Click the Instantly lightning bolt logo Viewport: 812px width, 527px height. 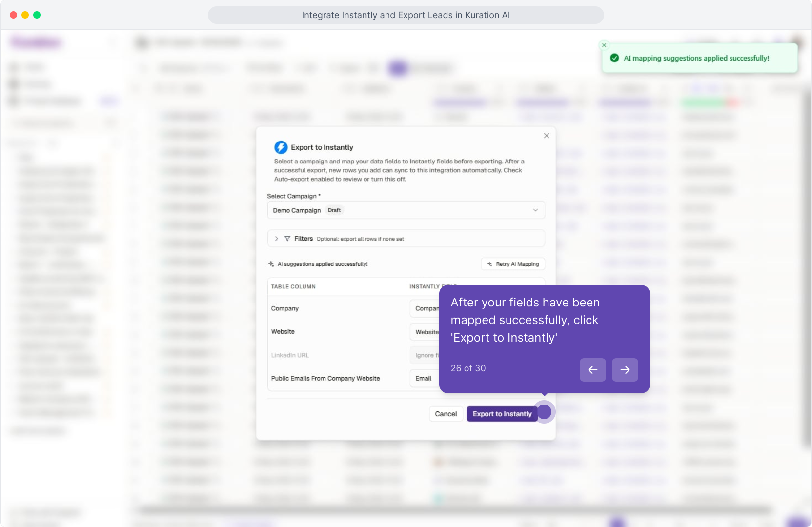point(281,147)
